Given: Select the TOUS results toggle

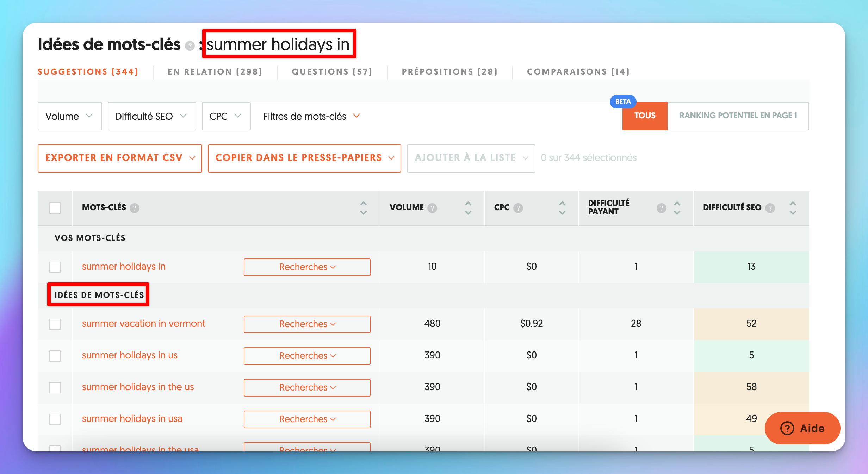Looking at the screenshot, I should [x=645, y=116].
